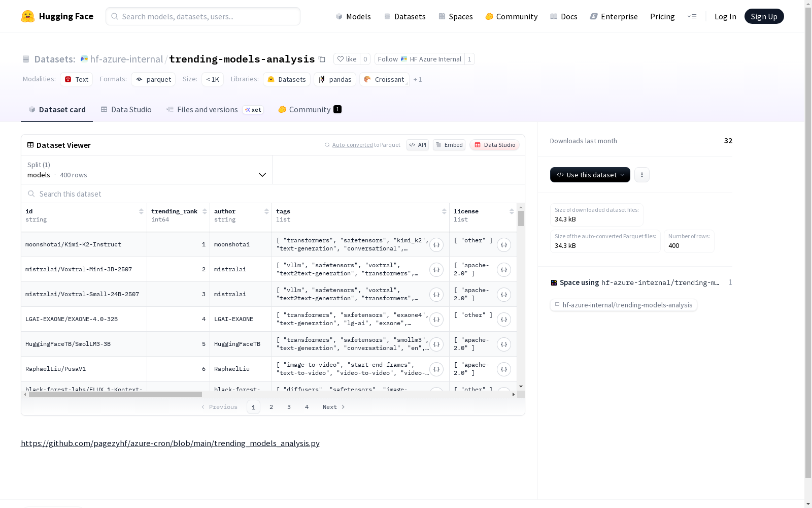Open Enterprise in the top navigation
This screenshot has height=508, width=812.
(x=614, y=16)
